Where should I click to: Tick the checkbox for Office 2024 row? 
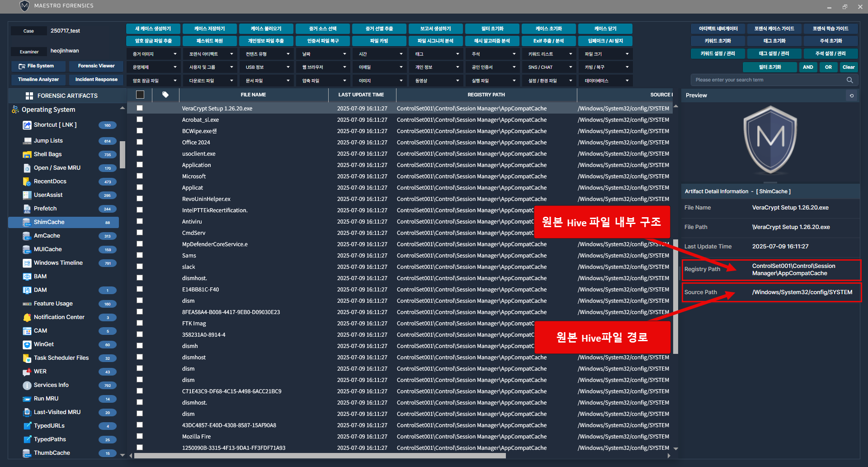pyautogui.click(x=140, y=142)
